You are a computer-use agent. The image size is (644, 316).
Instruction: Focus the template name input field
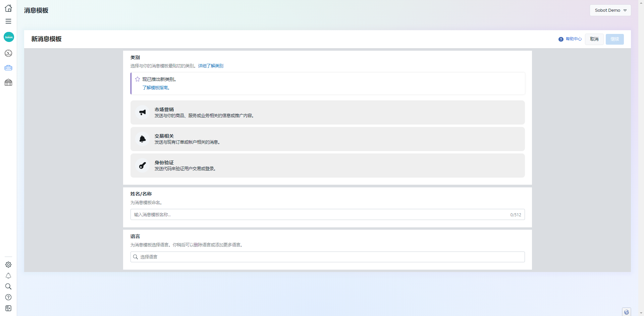point(327,215)
